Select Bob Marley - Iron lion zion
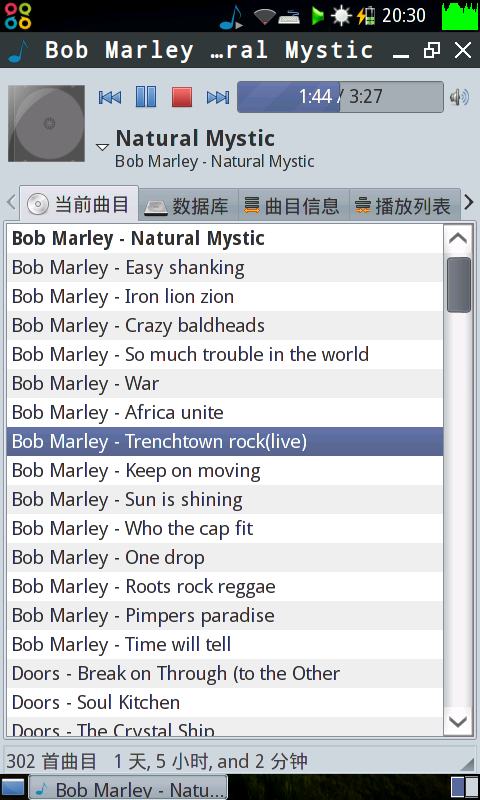This screenshot has width=480, height=800. tap(225, 296)
